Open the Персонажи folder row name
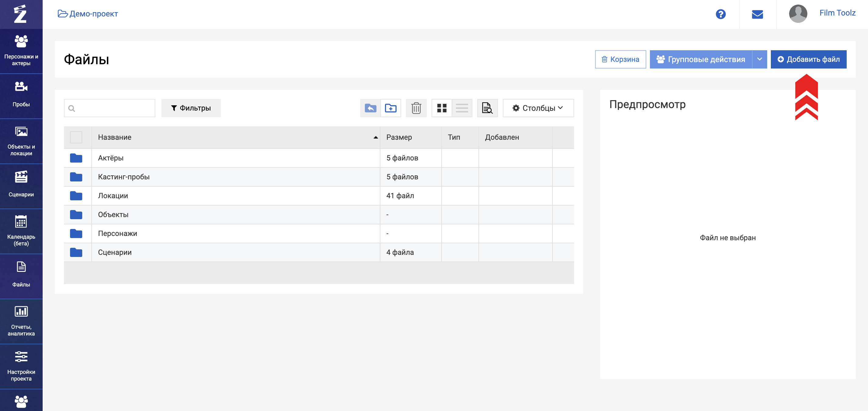This screenshot has height=411, width=868. click(118, 234)
